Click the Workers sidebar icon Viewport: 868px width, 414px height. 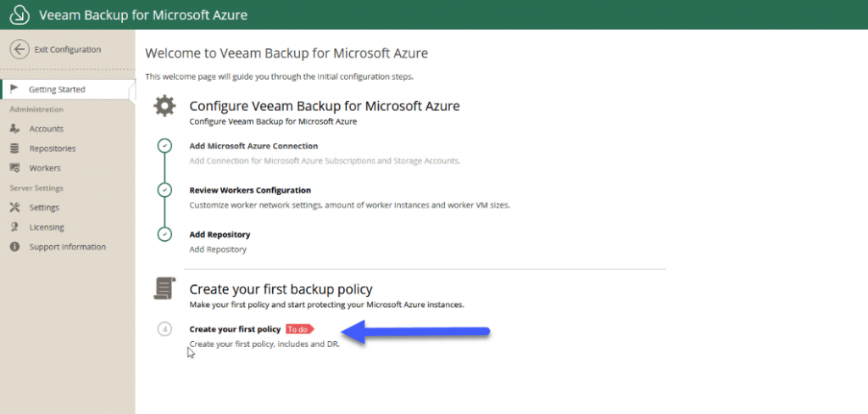[15, 168]
